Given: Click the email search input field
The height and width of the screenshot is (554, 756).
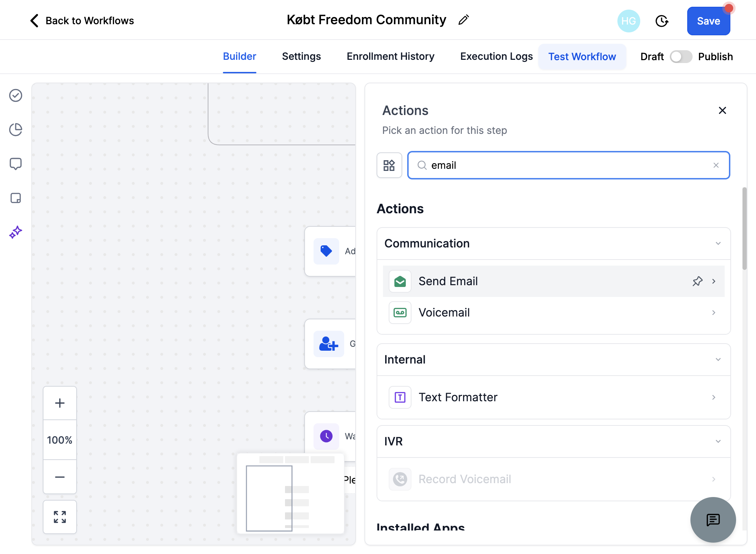Looking at the screenshot, I should point(569,165).
